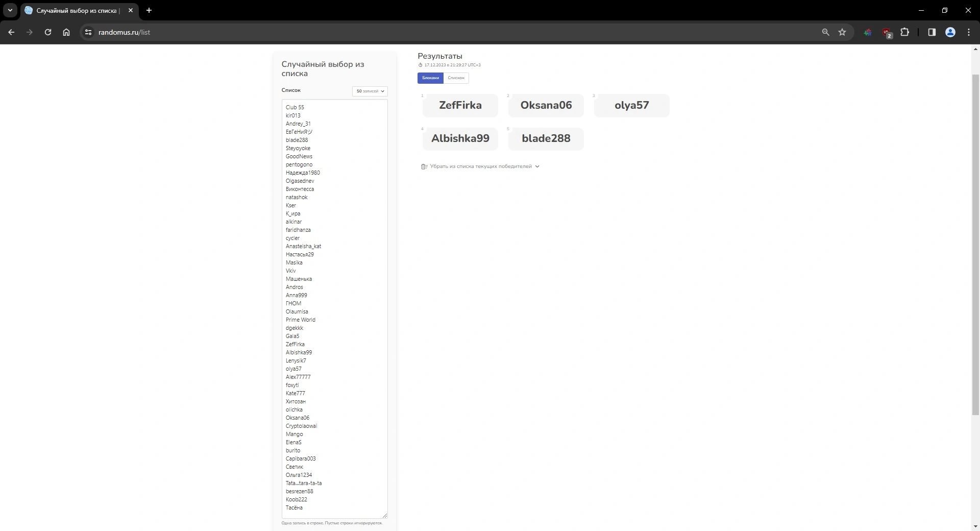Click list entry Capibara003
Image resolution: width=980 pixels, height=531 pixels.
[301, 458]
